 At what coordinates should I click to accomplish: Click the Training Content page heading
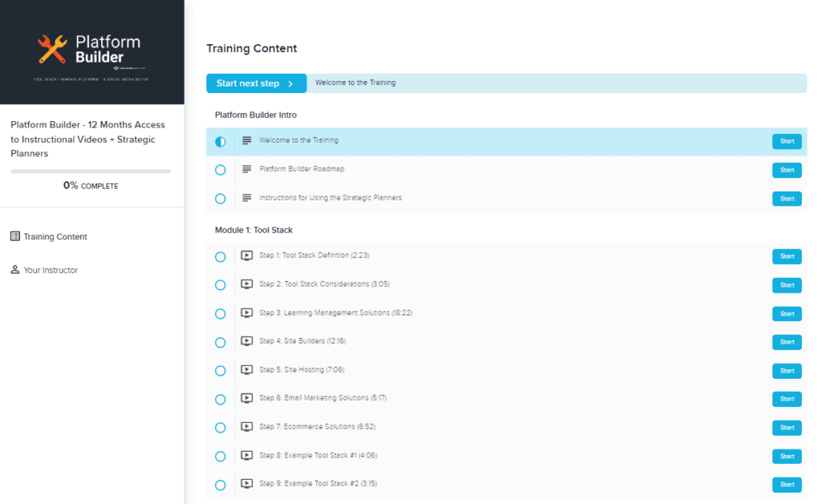coord(252,48)
